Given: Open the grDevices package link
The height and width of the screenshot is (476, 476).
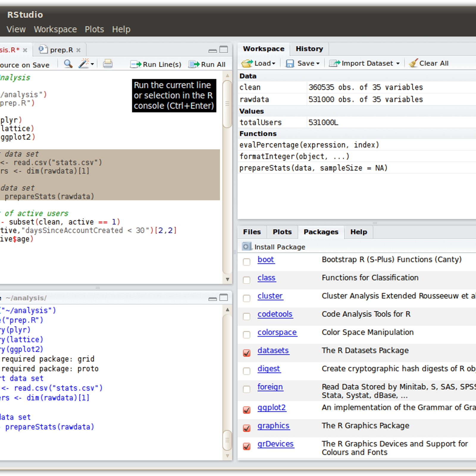Looking at the screenshot, I should 275,444.
